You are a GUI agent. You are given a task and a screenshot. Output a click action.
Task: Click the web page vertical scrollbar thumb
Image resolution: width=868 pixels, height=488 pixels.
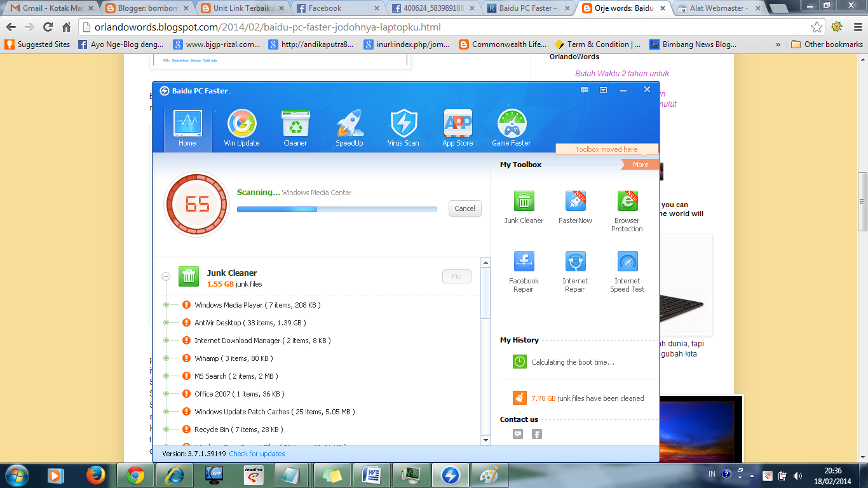click(862, 201)
